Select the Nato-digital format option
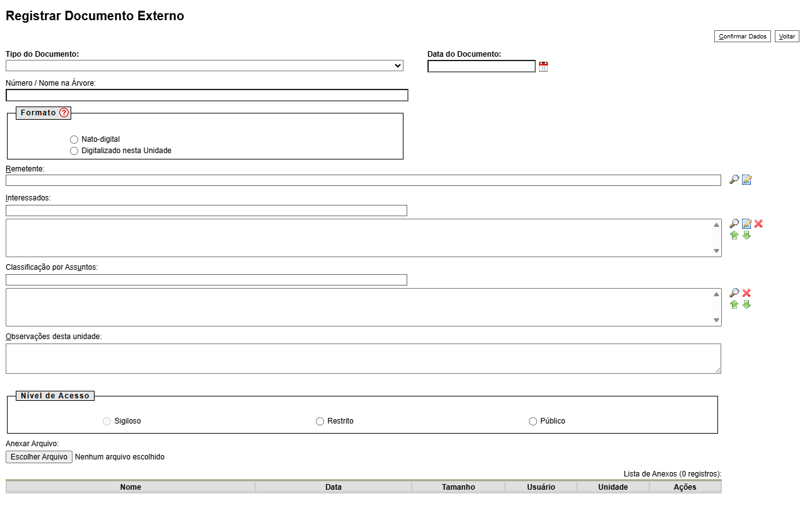The width and height of the screenshot is (812, 508). [74, 139]
